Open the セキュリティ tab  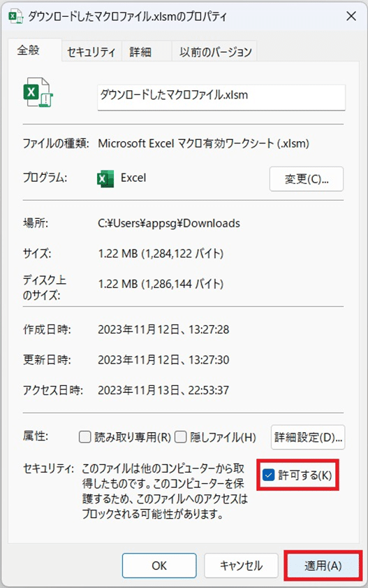[91, 52]
